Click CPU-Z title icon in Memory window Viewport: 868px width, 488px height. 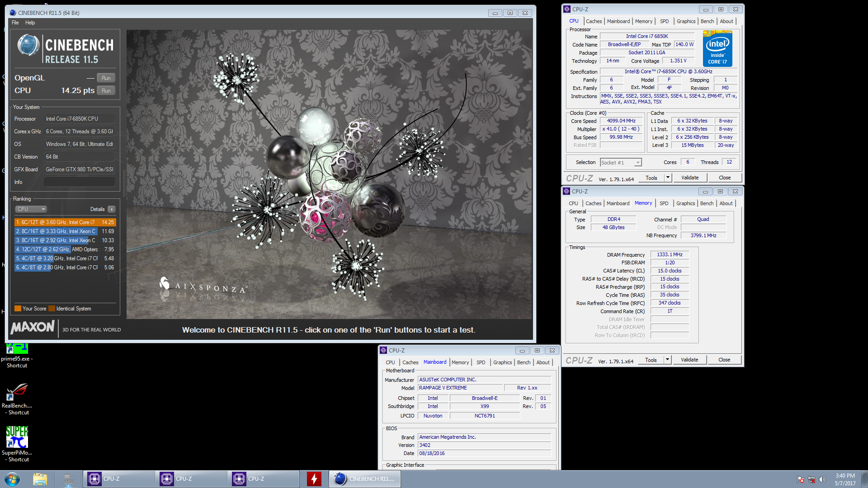(x=566, y=191)
